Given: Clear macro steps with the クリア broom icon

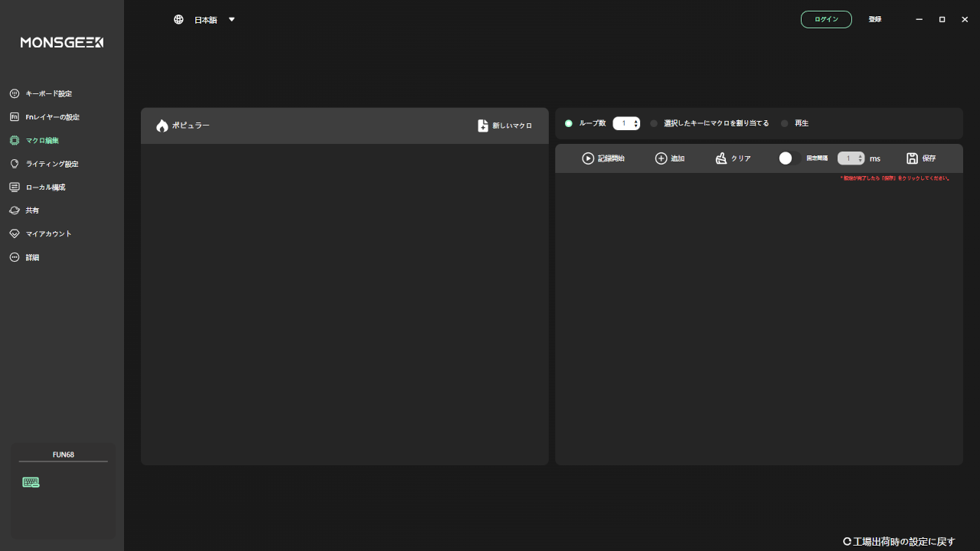Looking at the screenshot, I should 720,158.
